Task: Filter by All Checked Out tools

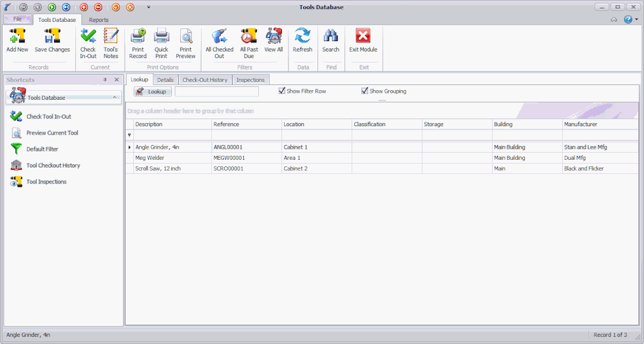Action: pos(219,43)
